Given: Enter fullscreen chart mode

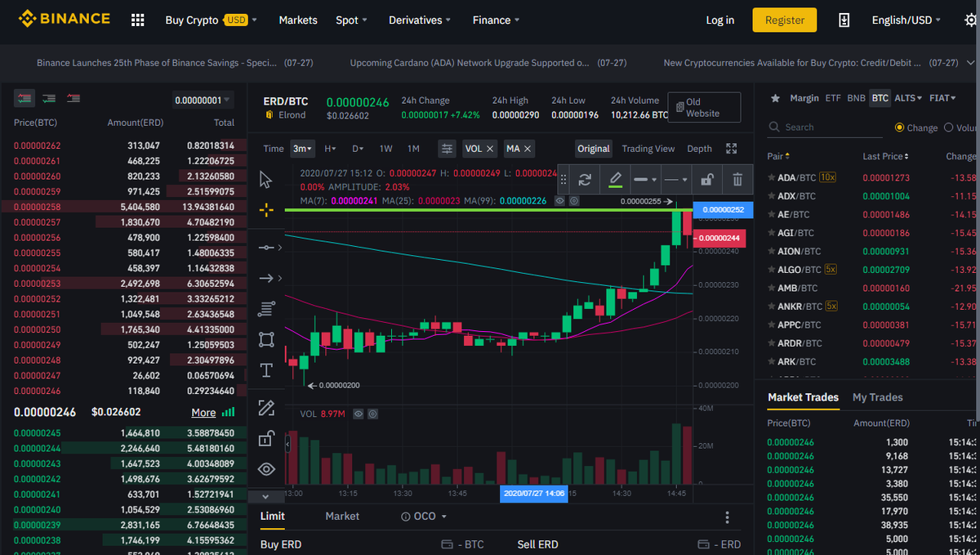Looking at the screenshot, I should 731,149.
